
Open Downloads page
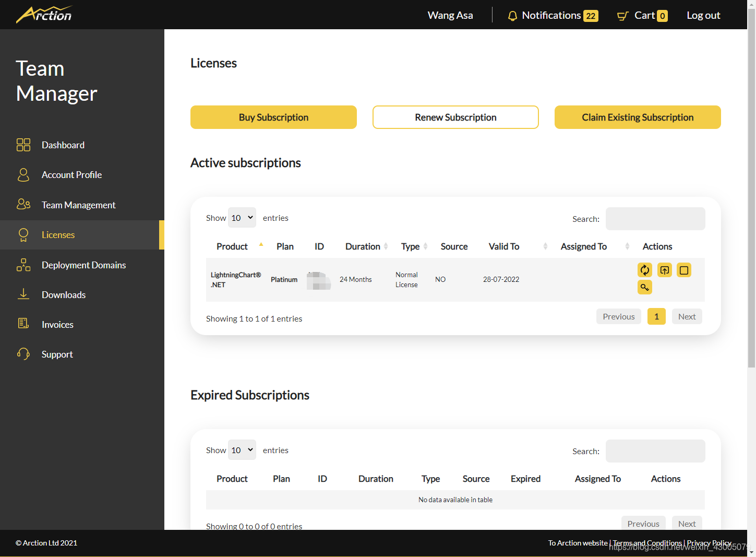pos(64,295)
